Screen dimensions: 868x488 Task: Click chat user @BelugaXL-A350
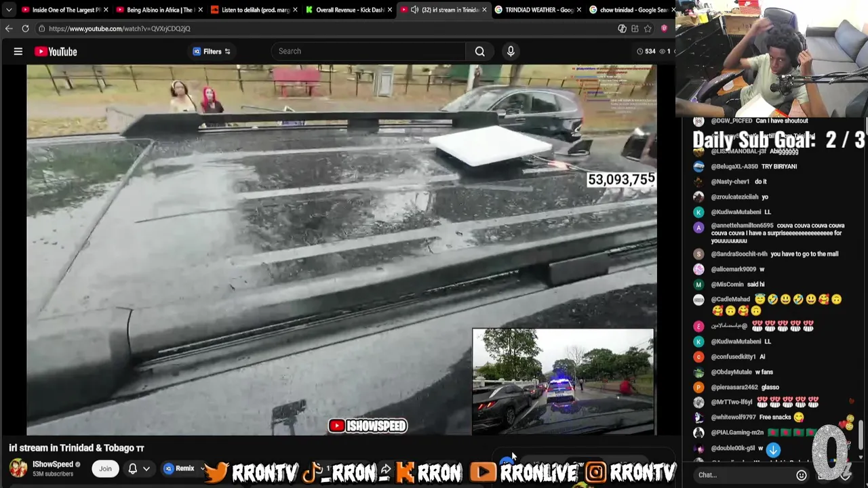(x=734, y=167)
